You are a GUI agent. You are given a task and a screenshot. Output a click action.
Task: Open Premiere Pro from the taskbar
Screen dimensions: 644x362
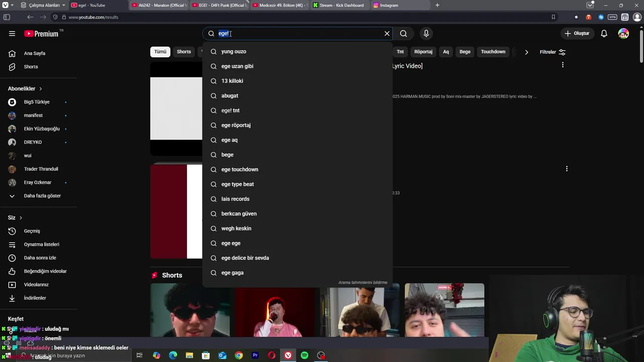point(255,355)
